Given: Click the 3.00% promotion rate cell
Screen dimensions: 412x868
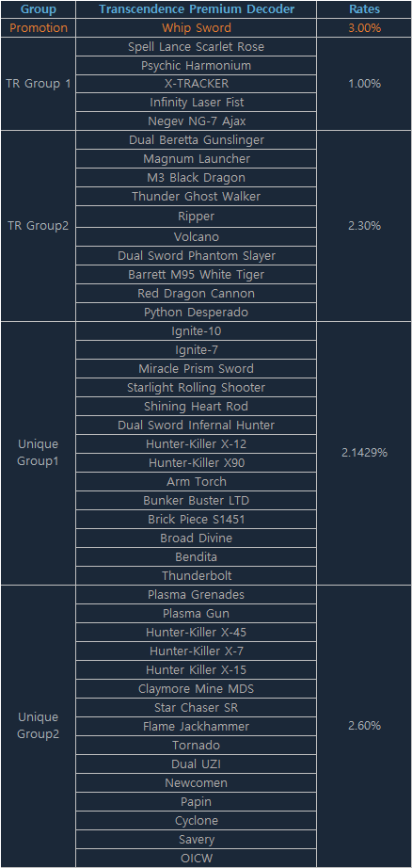Looking at the screenshot, I should point(364,28).
